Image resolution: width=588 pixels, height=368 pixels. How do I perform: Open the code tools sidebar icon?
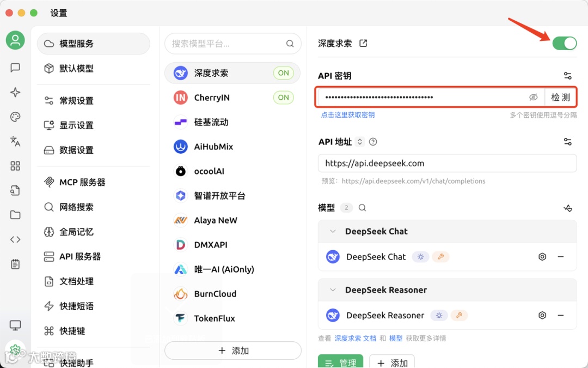15,239
